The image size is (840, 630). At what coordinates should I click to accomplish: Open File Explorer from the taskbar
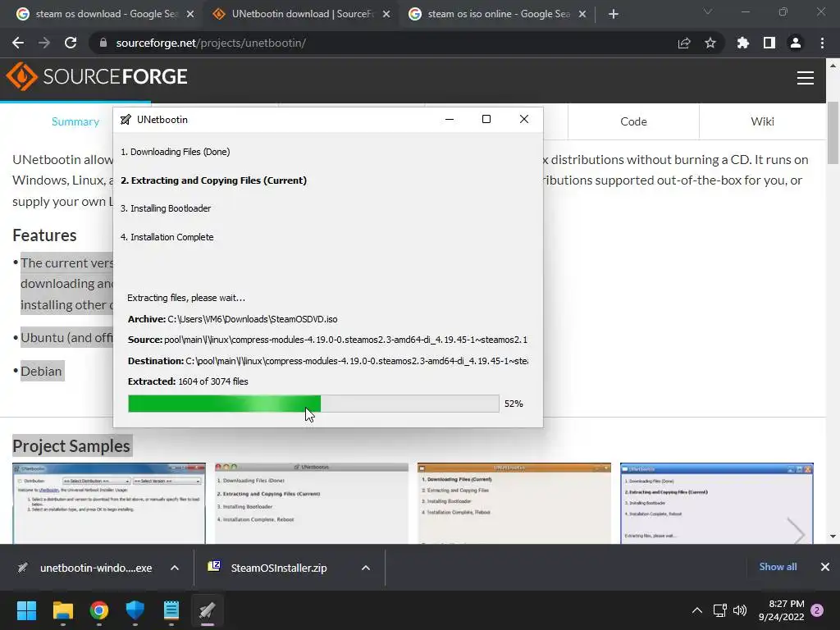click(62, 610)
